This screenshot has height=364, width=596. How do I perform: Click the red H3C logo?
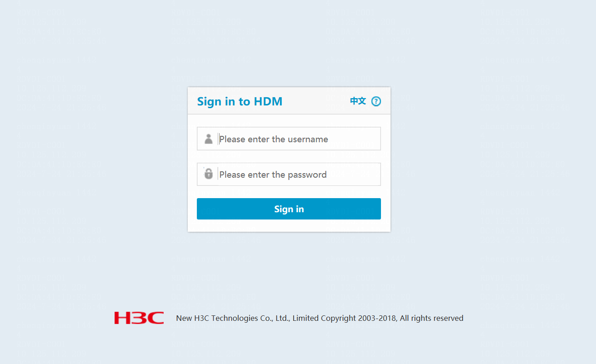coord(139,318)
